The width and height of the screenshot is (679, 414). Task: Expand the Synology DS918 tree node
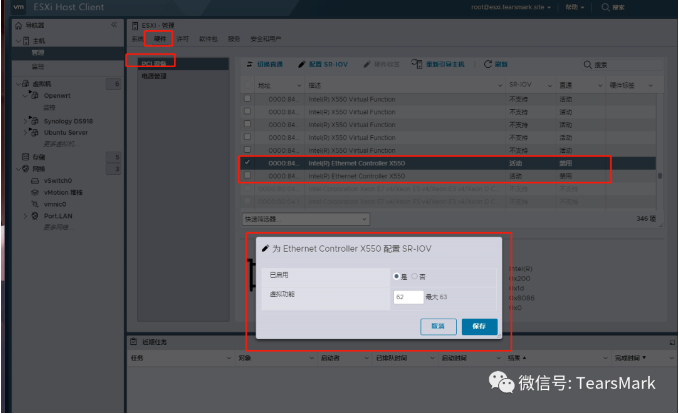(25, 121)
